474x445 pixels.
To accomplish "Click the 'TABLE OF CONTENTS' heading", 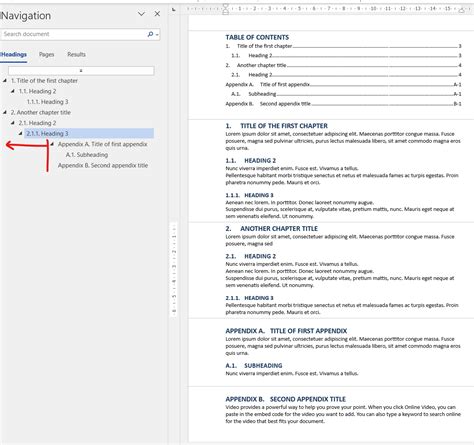I will coord(257,37).
